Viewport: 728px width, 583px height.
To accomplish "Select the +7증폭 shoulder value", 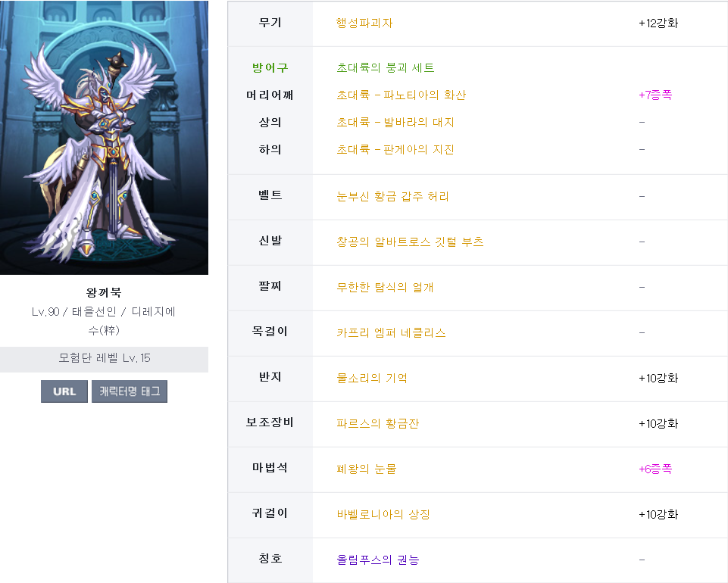I will point(655,95).
